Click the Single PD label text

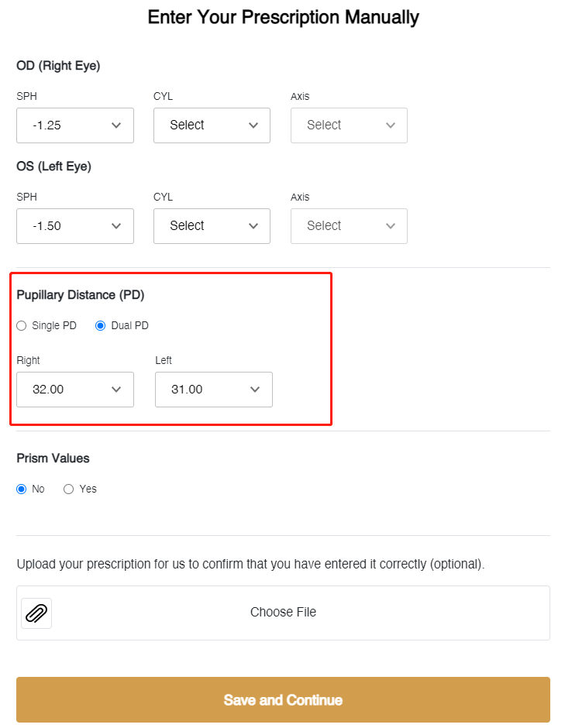point(54,326)
